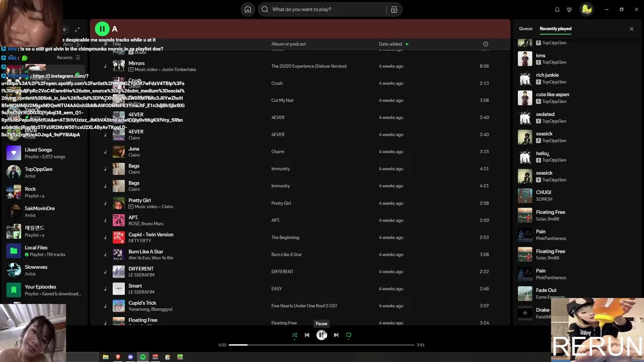Viewport: 644px width, 362px height.
Task: Go to Spotify Home via house icon
Action: tap(248, 10)
